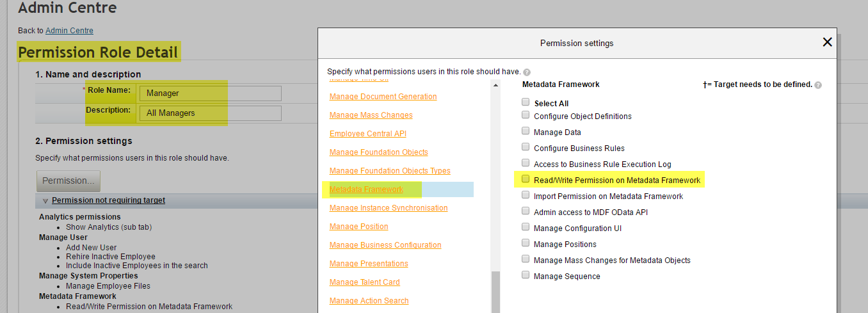This screenshot has width=868, height=313.
Task: Click the permission list scrollbar thumb
Action: tap(495, 292)
